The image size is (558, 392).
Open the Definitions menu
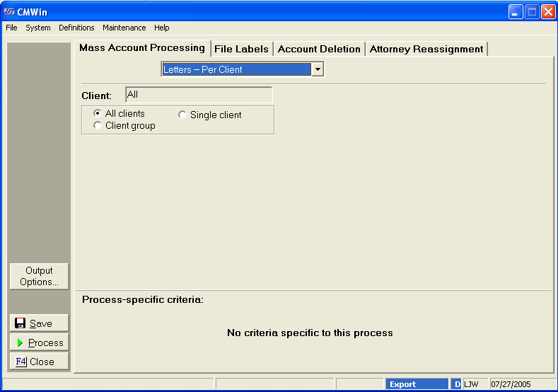[76, 28]
